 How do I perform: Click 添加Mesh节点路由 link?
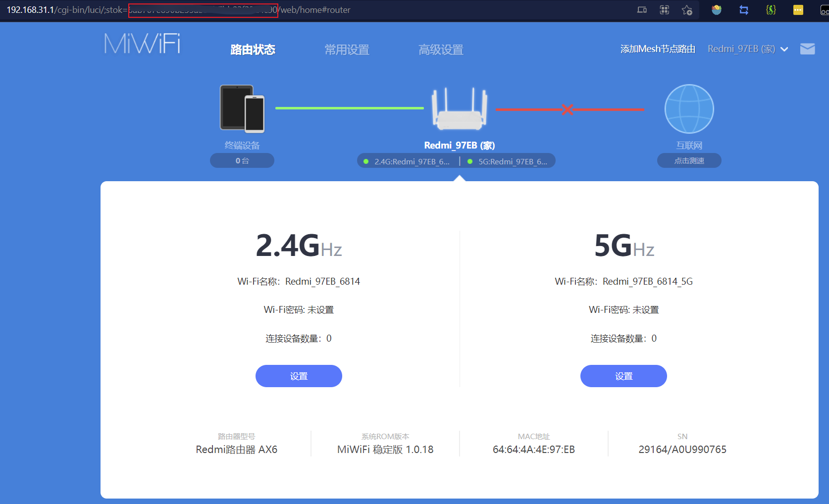click(x=658, y=49)
